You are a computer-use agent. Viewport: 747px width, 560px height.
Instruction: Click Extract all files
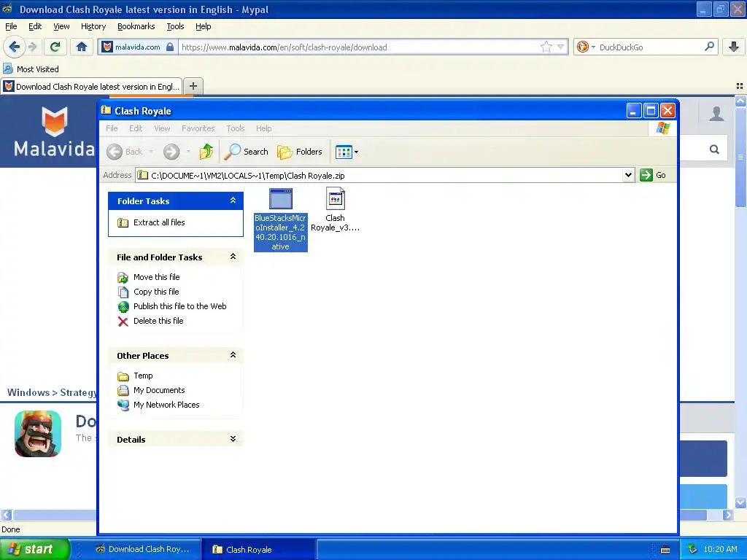tap(158, 222)
